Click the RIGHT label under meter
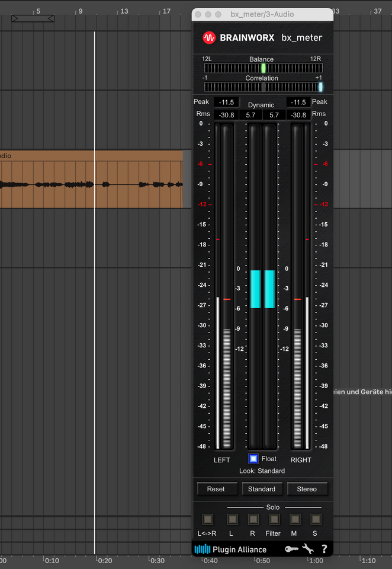This screenshot has height=569, width=392. pyautogui.click(x=301, y=460)
